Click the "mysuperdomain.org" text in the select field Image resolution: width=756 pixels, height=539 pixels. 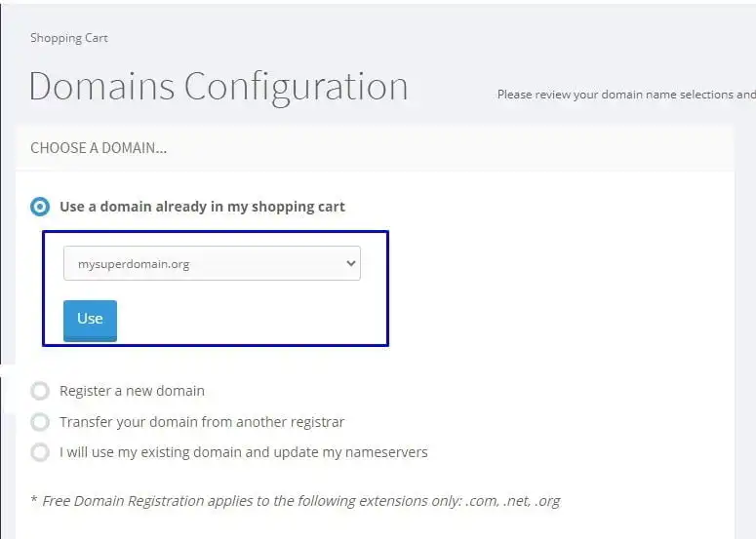134,263
